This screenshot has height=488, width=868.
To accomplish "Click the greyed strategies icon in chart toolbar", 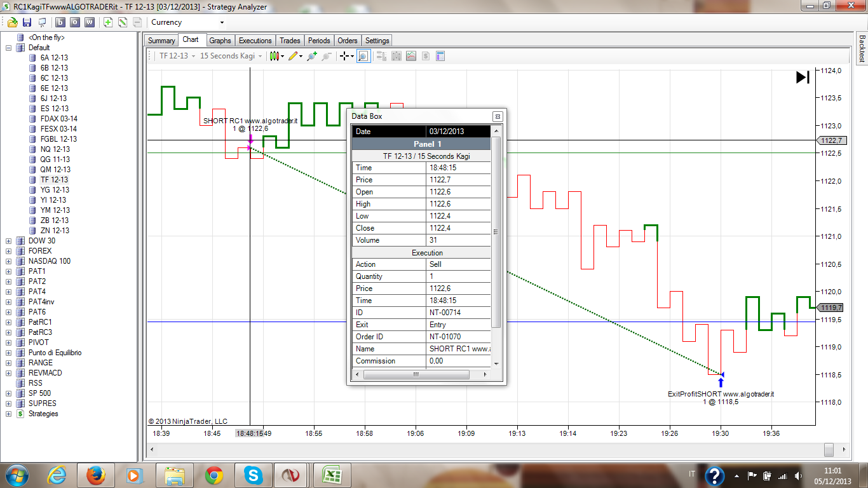I will click(326, 56).
